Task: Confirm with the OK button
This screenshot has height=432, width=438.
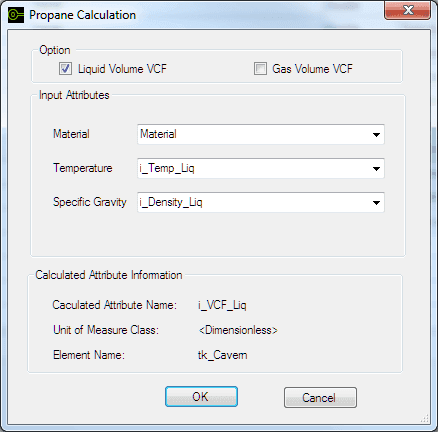Action: click(201, 397)
